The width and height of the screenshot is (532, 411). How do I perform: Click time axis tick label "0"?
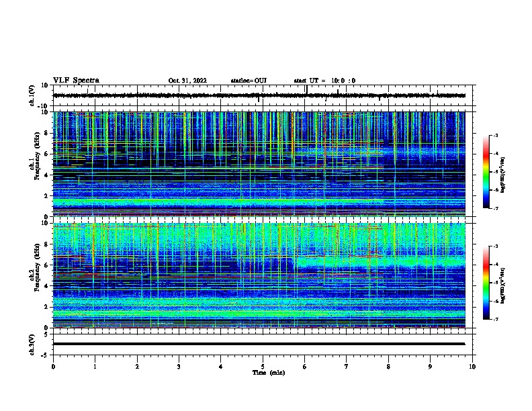(53, 367)
